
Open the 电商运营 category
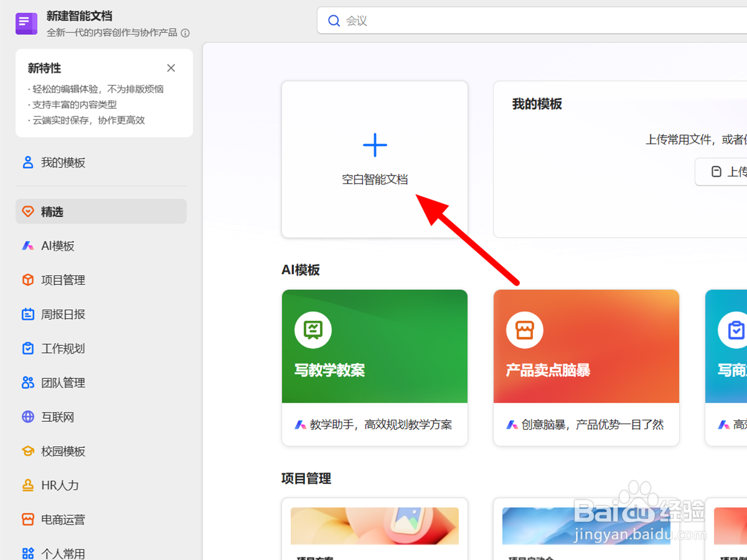101,520
